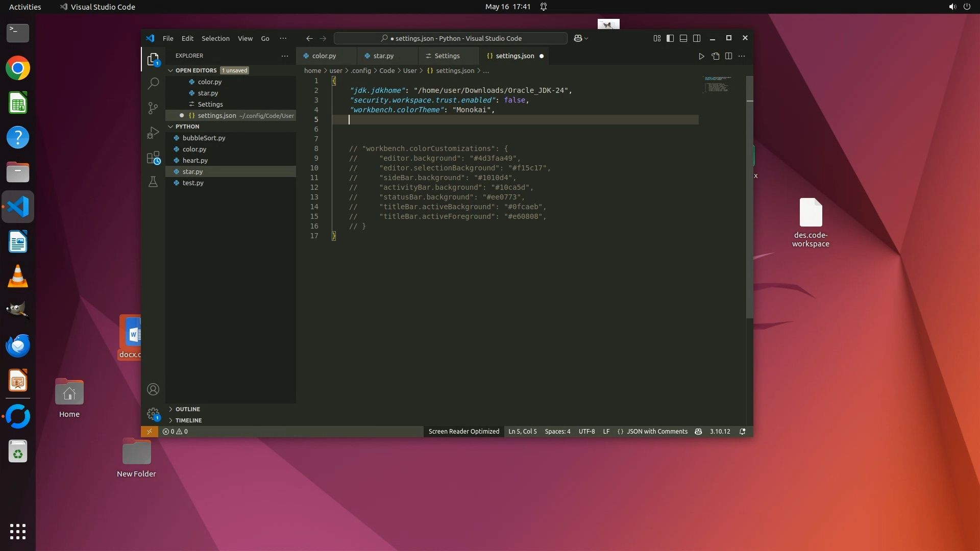Toggle the secondary side bar layout
The image size is (980, 551).
697,38
